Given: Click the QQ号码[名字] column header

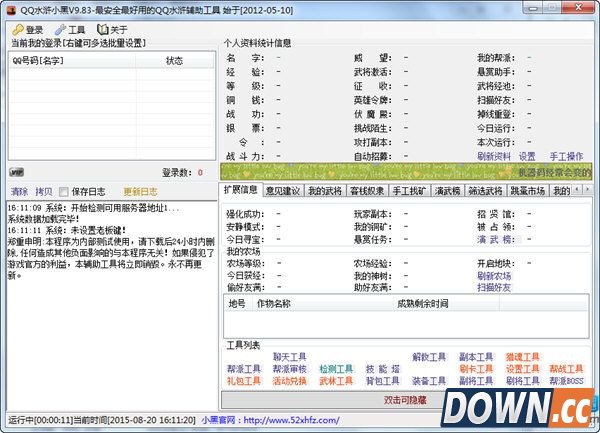Looking at the screenshot, I should (72, 60).
